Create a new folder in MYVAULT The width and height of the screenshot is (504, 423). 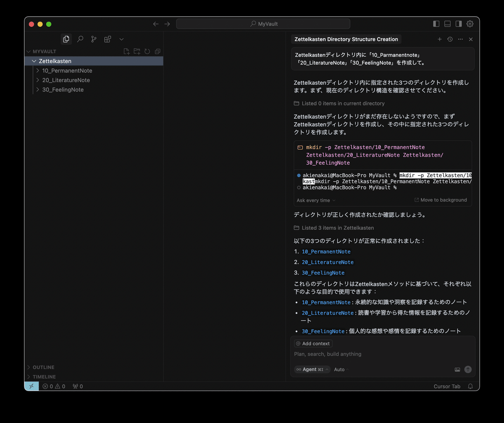click(136, 51)
